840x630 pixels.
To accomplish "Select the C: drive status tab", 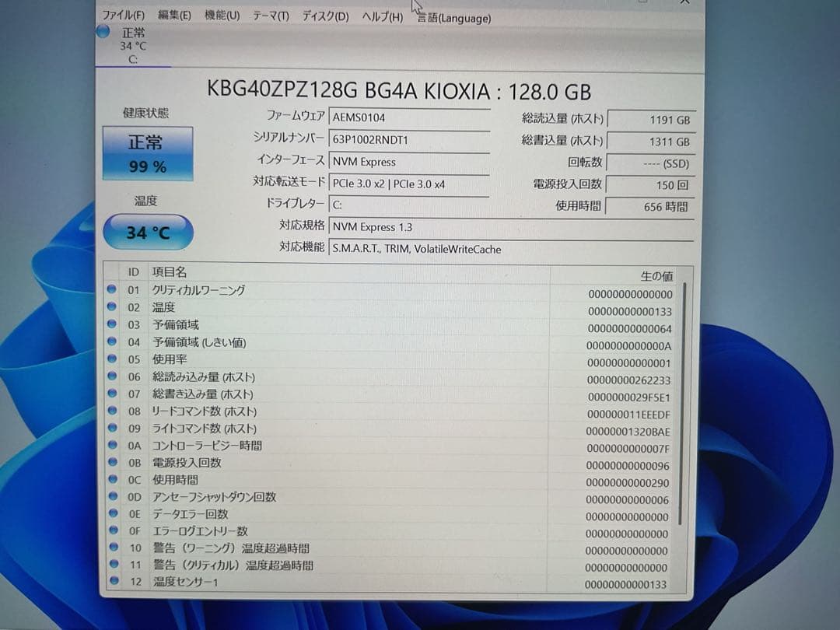I will tap(133, 46).
